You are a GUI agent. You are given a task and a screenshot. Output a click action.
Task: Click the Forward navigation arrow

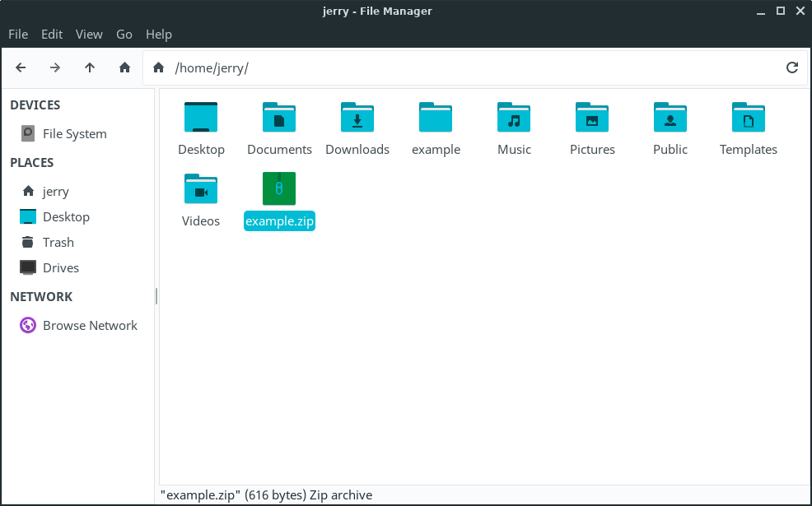(x=55, y=67)
